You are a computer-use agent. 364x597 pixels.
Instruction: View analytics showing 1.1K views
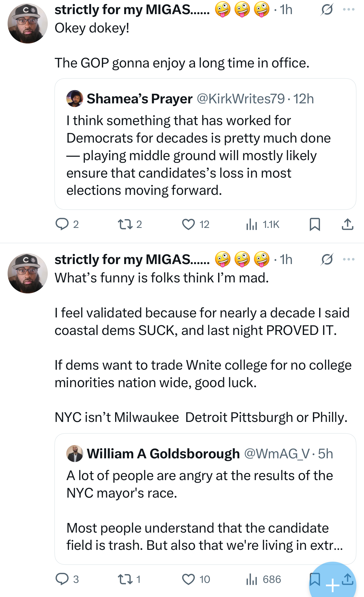pos(252,225)
